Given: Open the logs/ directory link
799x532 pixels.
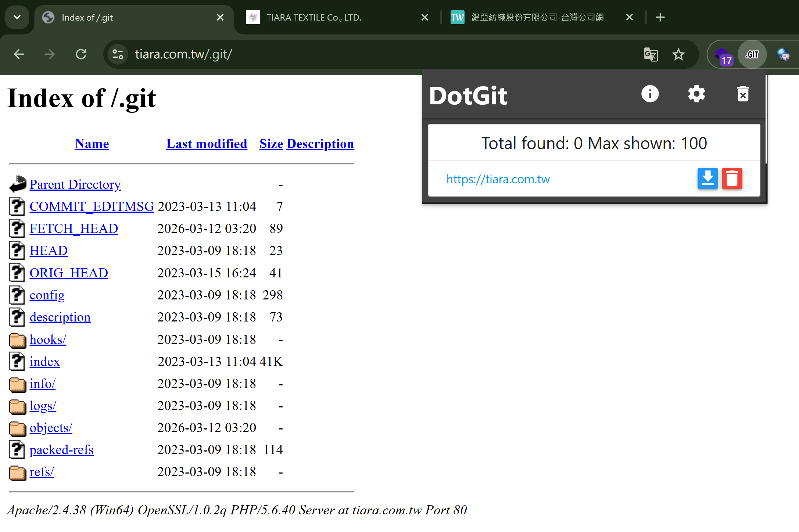Looking at the screenshot, I should coord(43,406).
